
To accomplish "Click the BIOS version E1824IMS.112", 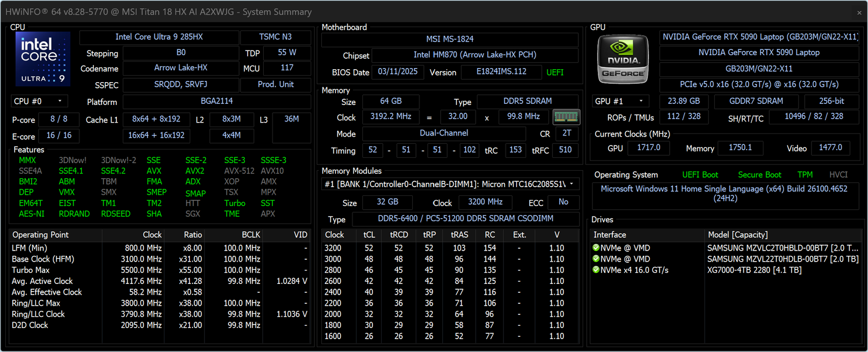I will click(x=502, y=72).
